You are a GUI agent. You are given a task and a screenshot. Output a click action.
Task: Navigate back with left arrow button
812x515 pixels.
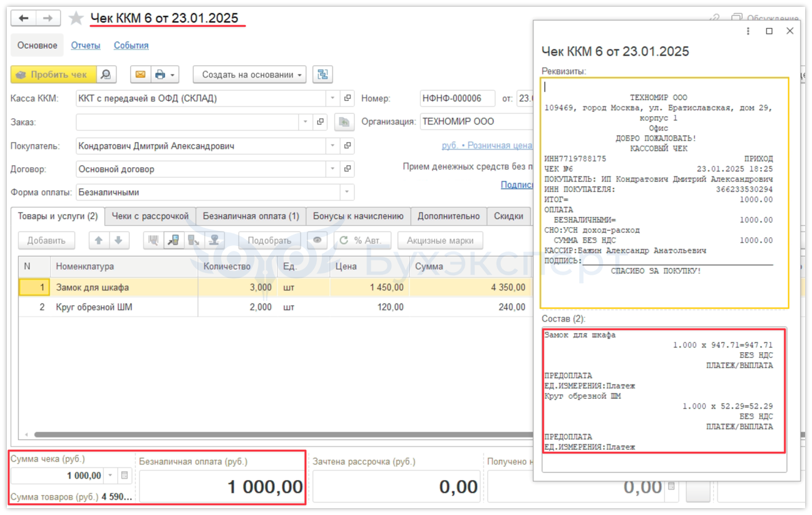24,19
